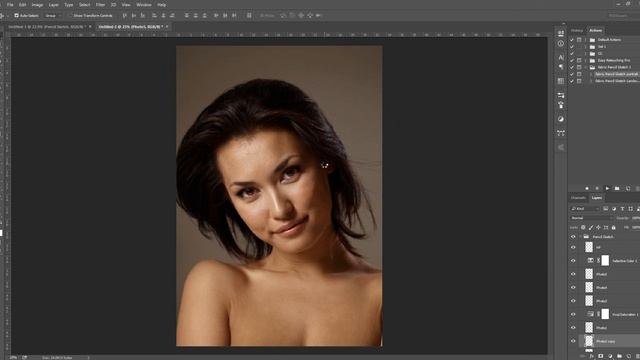Hide the Pencil Sketch layer group

[x=573, y=237]
